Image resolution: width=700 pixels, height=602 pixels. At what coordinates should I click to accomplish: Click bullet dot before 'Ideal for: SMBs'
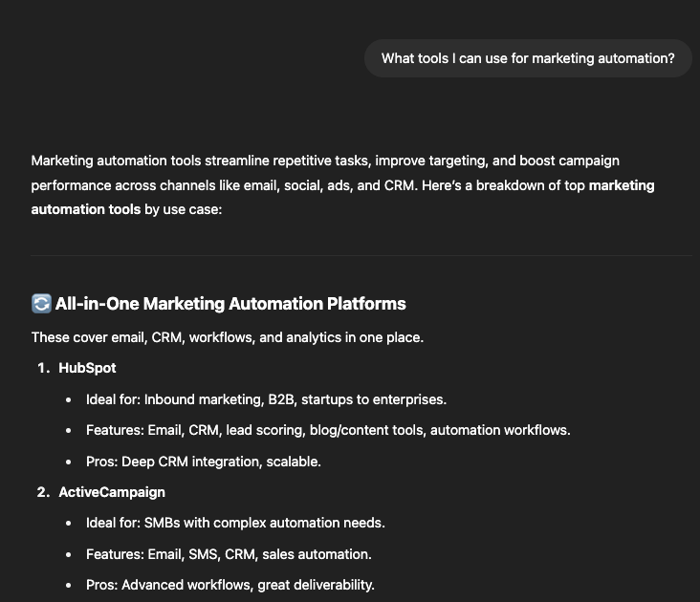pyautogui.click(x=68, y=524)
